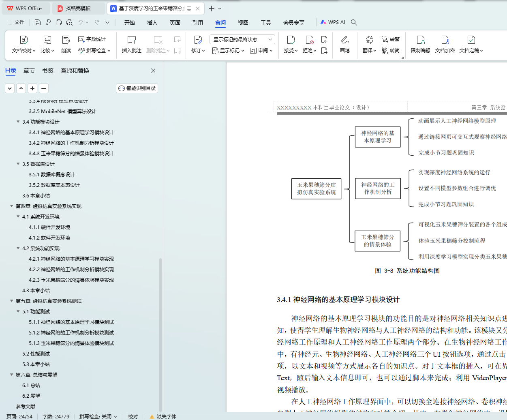Open the 引用 ribbon tab

[198, 23]
